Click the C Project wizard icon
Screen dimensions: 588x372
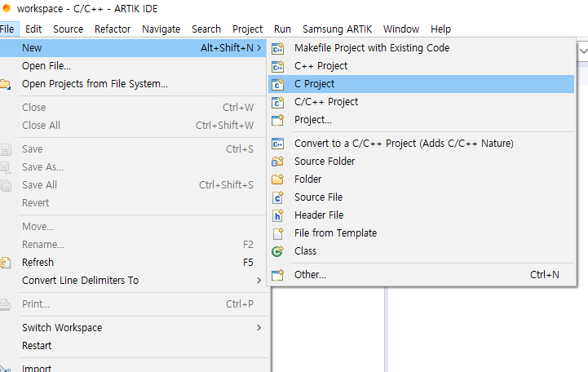click(278, 84)
